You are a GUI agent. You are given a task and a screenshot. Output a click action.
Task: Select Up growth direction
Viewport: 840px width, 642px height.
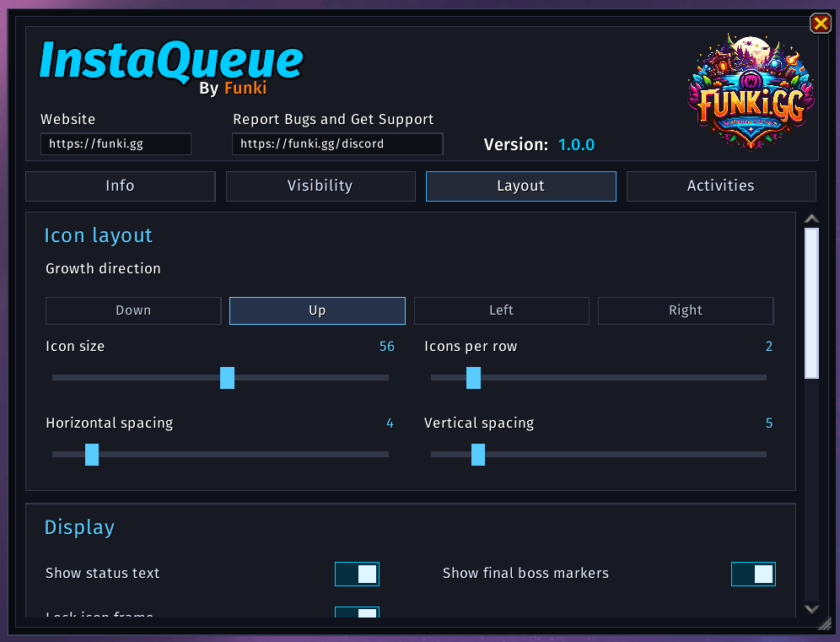click(317, 310)
